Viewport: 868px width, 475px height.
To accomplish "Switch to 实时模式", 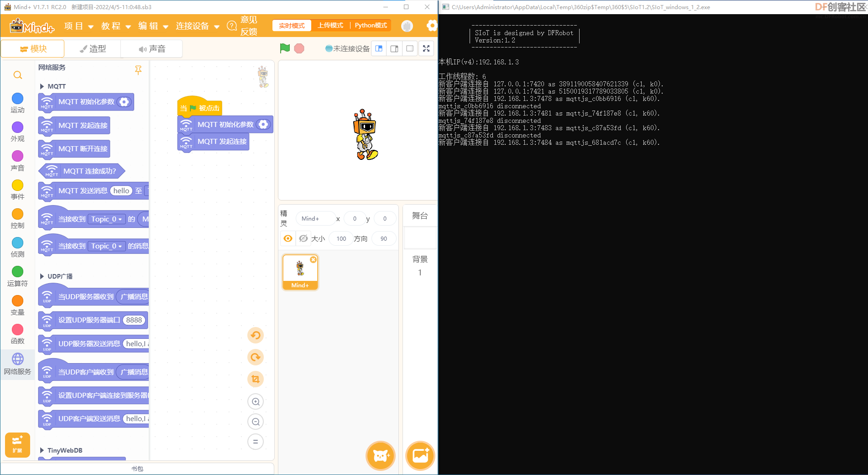I will point(292,26).
